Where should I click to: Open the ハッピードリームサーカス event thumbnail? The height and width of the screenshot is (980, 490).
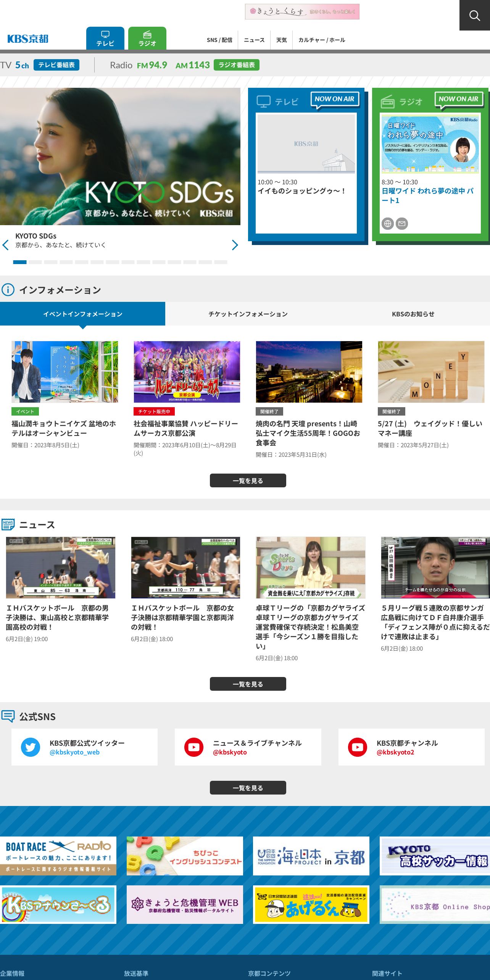187,372
